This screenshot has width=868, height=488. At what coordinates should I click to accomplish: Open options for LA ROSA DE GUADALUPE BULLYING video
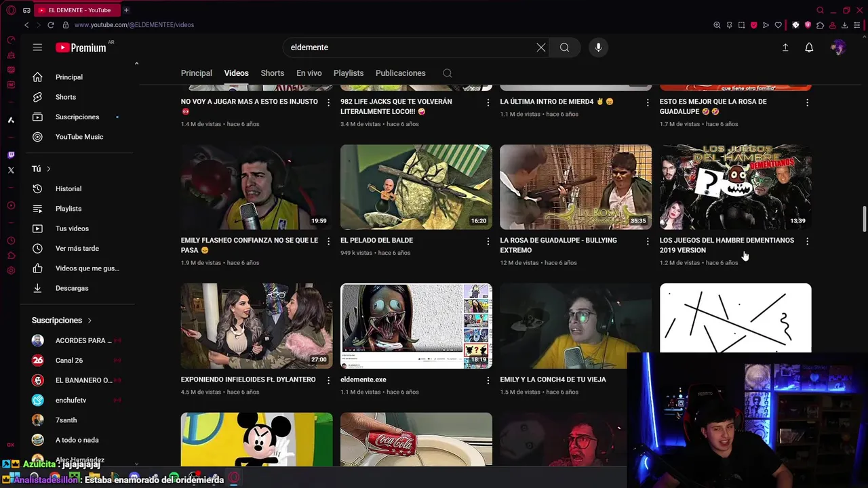(x=647, y=241)
